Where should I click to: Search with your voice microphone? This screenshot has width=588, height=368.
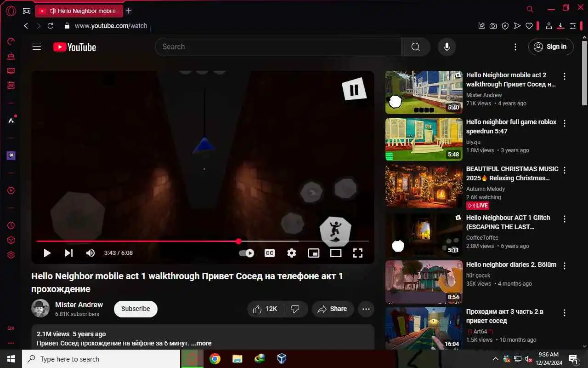pyautogui.click(x=447, y=47)
